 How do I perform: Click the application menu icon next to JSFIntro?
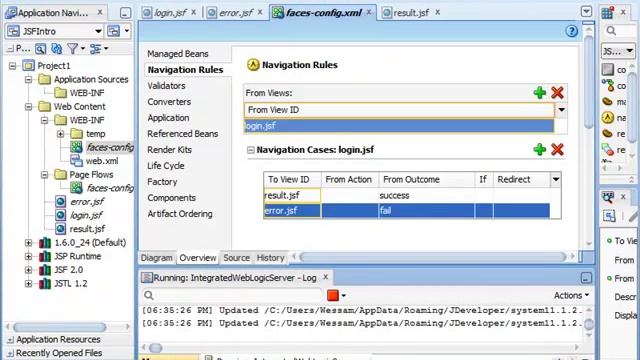coord(113,31)
